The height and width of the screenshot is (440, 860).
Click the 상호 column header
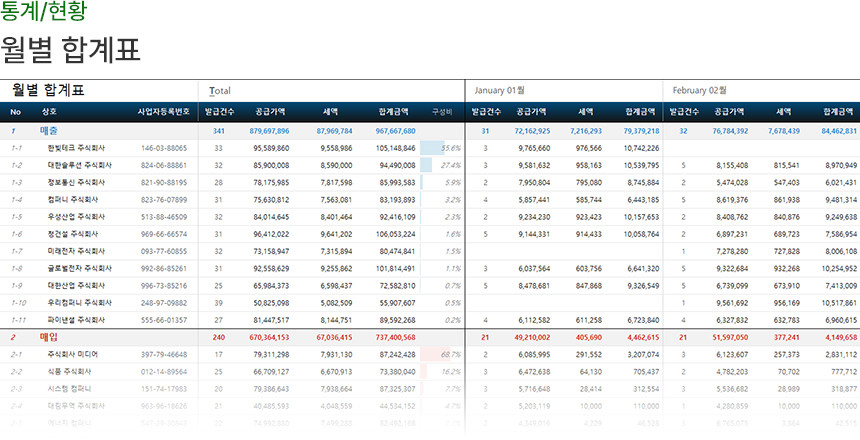[49, 112]
